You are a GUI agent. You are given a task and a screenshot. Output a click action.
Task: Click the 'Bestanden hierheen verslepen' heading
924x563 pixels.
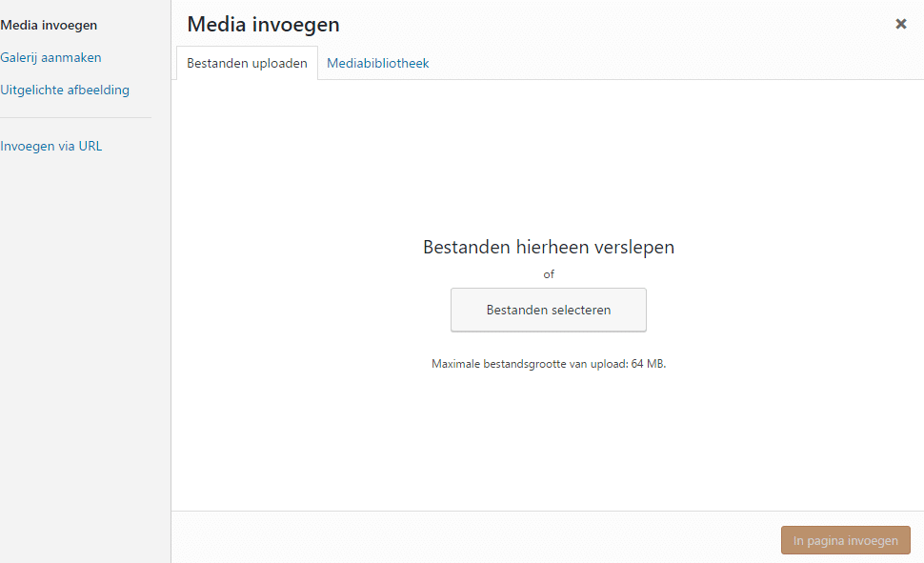pyautogui.click(x=548, y=247)
